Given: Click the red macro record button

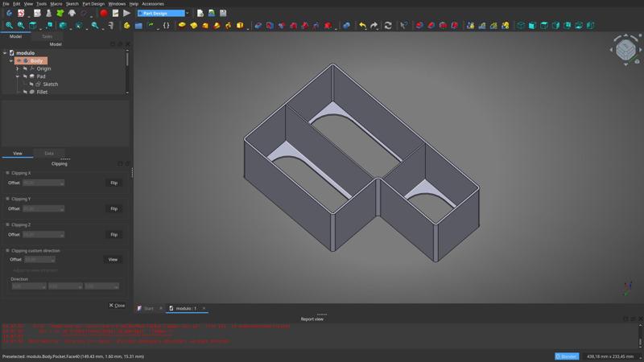Looking at the screenshot, I should tap(104, 13).
